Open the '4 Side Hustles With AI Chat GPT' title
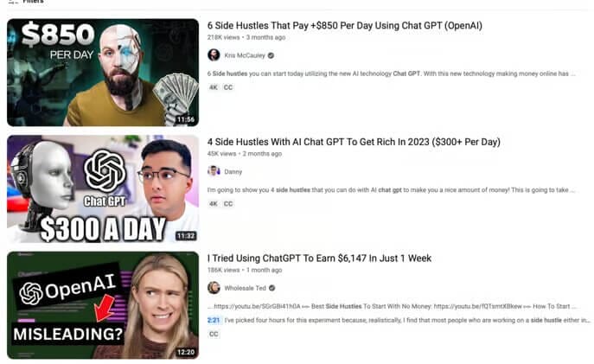This screenshot has width=594, height=364. click(354, 142)
